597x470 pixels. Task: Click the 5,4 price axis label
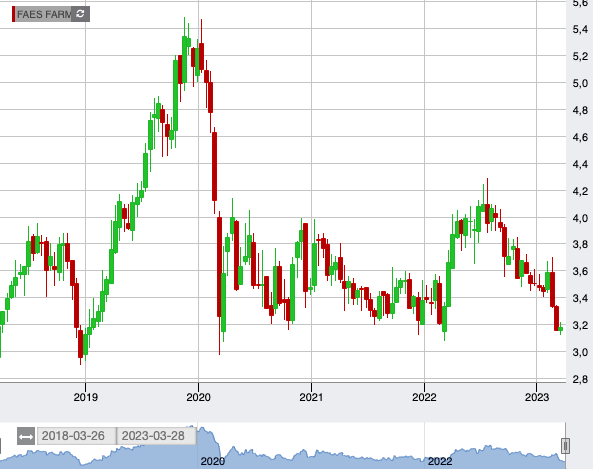point(580,29)
